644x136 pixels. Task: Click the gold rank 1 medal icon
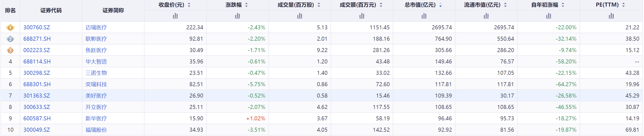pyautogui.click(x=10, y=27)
